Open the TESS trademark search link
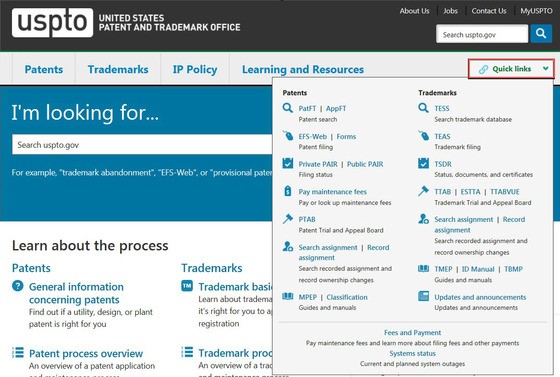 [442, 108]
